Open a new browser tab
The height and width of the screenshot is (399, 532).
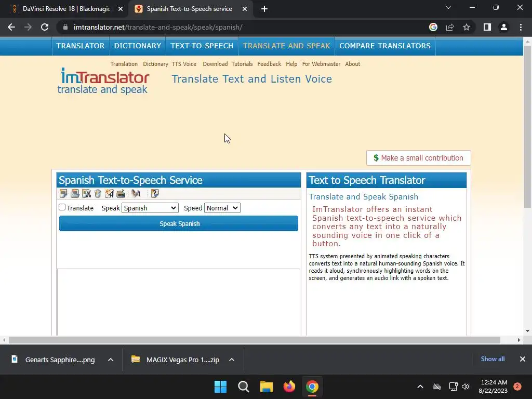coord(264,9)
